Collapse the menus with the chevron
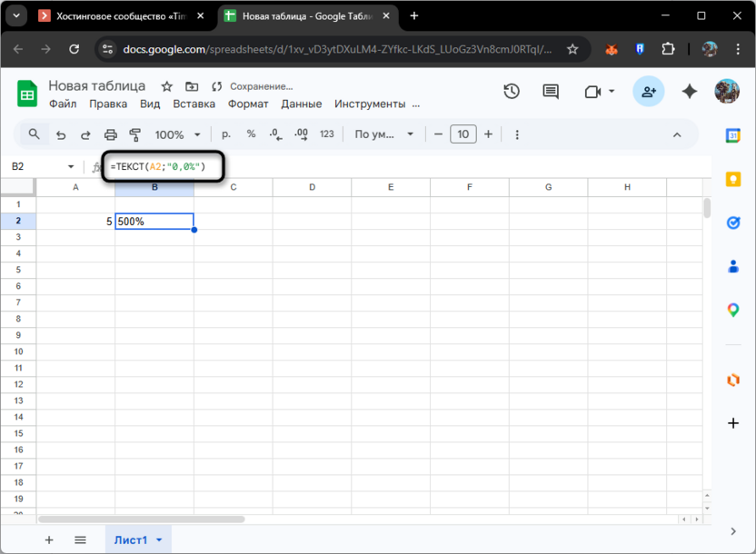The width and height of the screenshot is (756, 554). (677, 135)
